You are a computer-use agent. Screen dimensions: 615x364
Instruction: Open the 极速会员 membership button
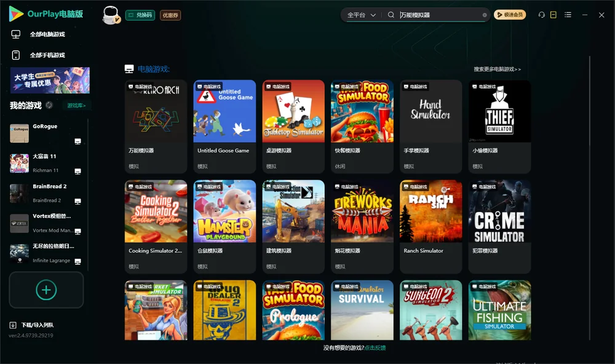point(510,15)
